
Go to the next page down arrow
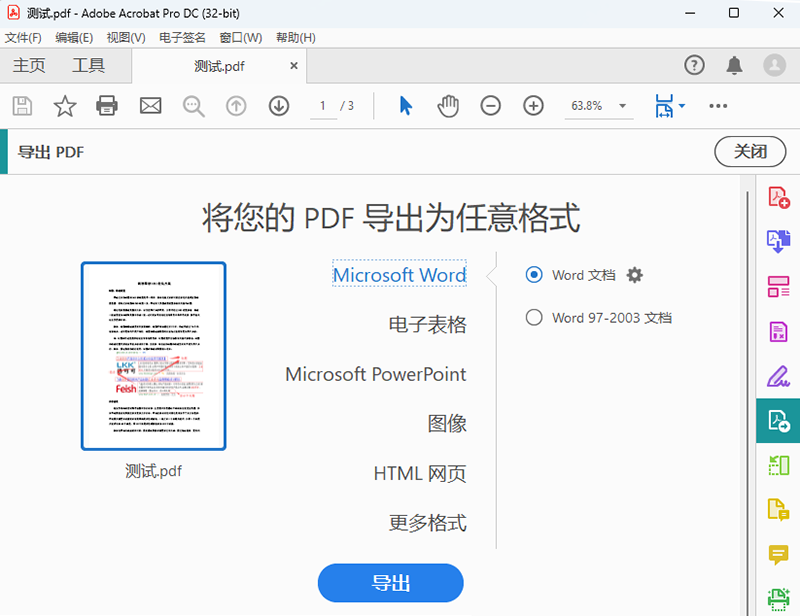coord(279,106)
